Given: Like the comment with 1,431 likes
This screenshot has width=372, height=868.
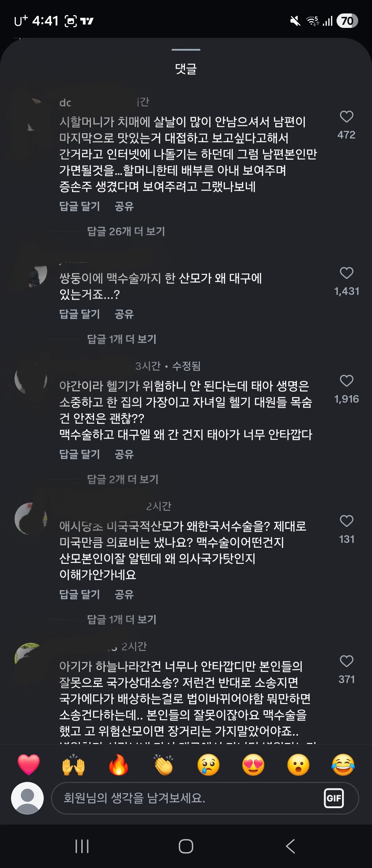Looking at the screenshot, I should (347, 273).
